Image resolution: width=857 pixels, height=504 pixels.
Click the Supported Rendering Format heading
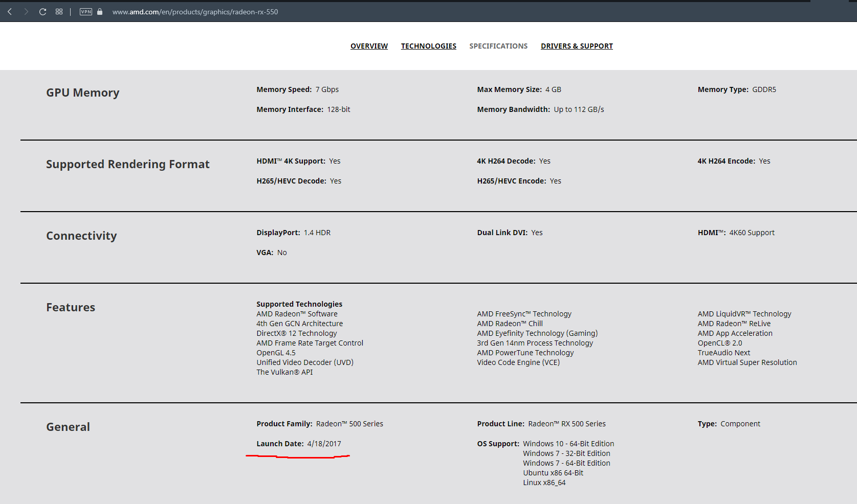128,164
